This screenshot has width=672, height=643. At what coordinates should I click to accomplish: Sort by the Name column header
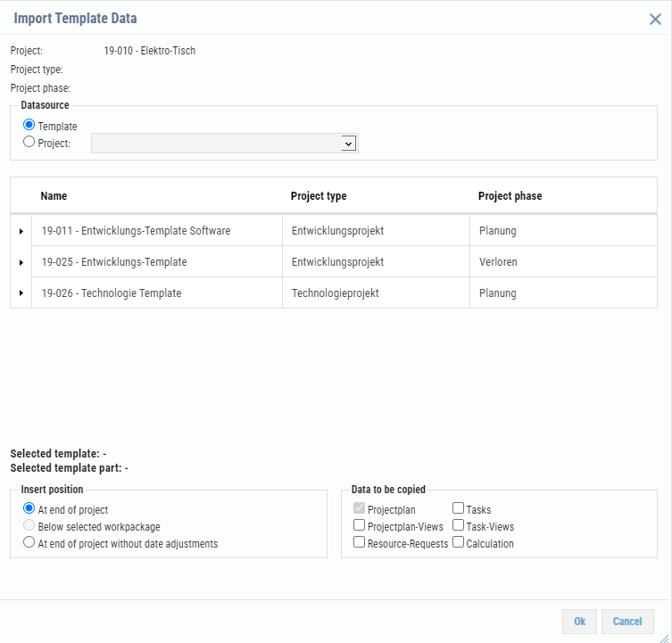[x=54, y=196]
